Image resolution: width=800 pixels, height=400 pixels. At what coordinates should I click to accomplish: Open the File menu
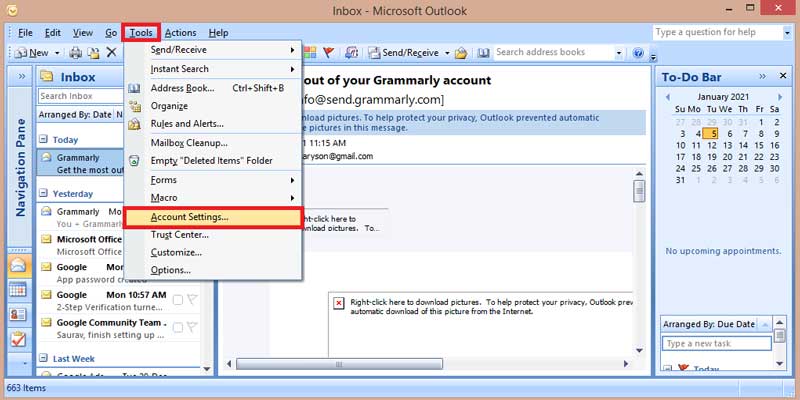25,33
